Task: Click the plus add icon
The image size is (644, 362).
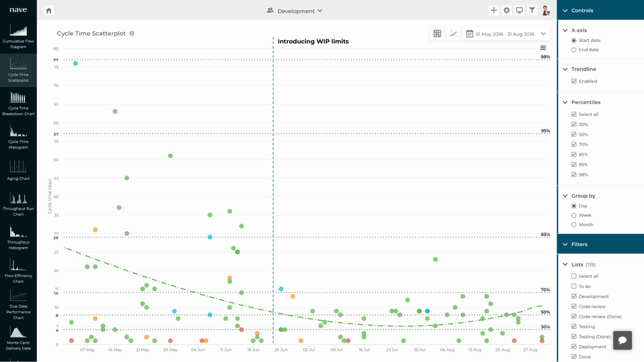Action: [x=494, y=10]
